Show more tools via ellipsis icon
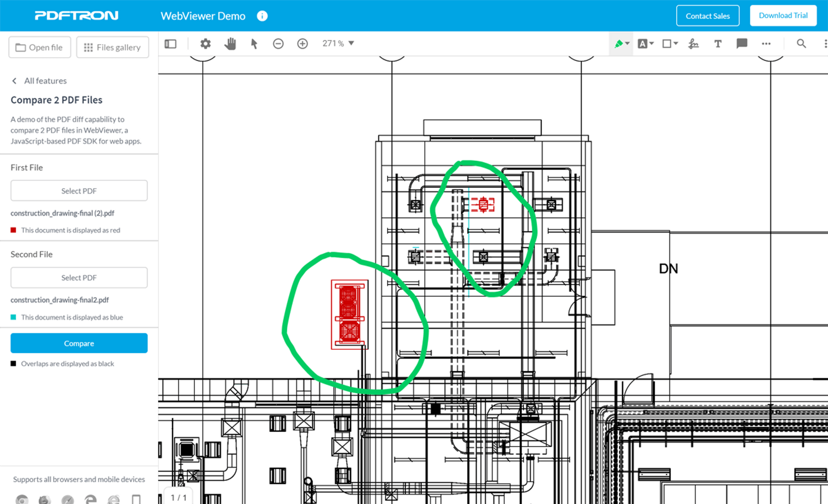This screenshot has height=504, width=828. click(766, 44)
